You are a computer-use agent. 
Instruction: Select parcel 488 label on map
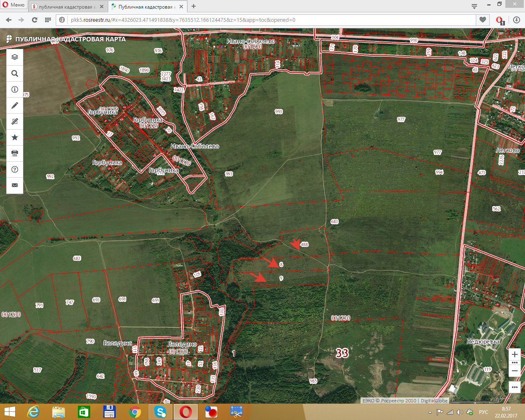304,244
